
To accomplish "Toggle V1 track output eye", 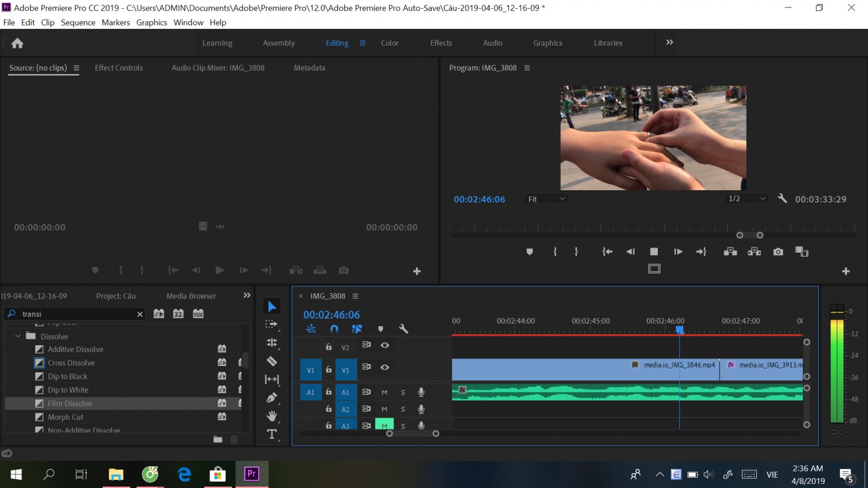I will click(x=385, y=368).
